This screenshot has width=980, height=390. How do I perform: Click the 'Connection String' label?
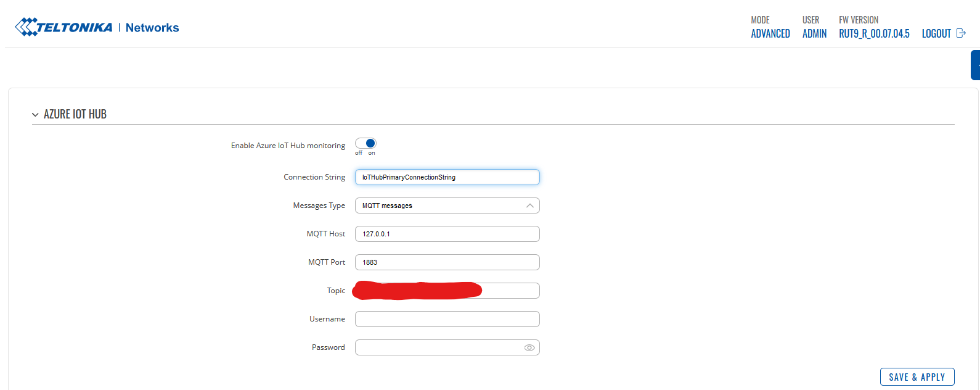314,177
